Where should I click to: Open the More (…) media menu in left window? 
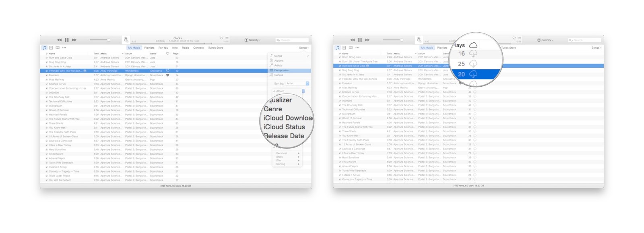pyautogui.click(x=64, y=48)
